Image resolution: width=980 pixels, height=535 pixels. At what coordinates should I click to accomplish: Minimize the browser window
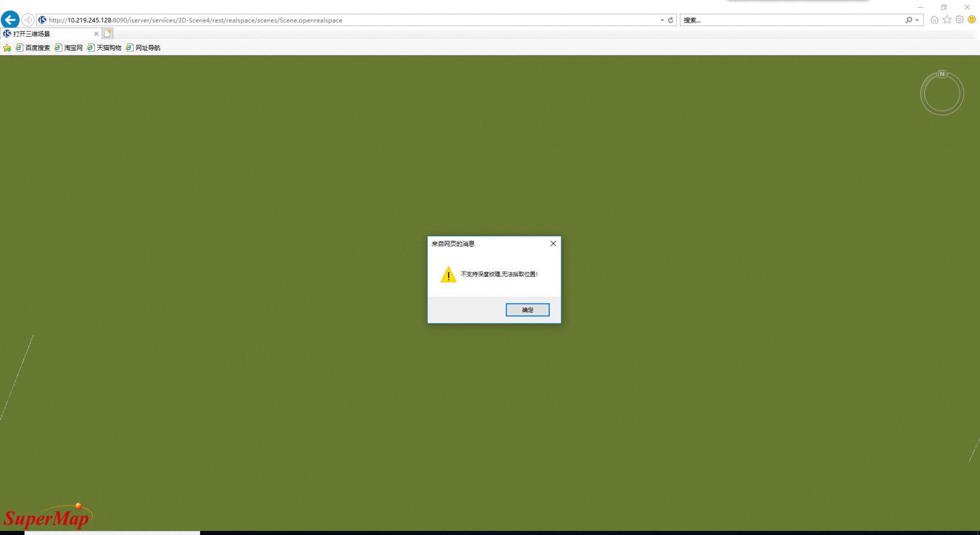tap(920, 7)
